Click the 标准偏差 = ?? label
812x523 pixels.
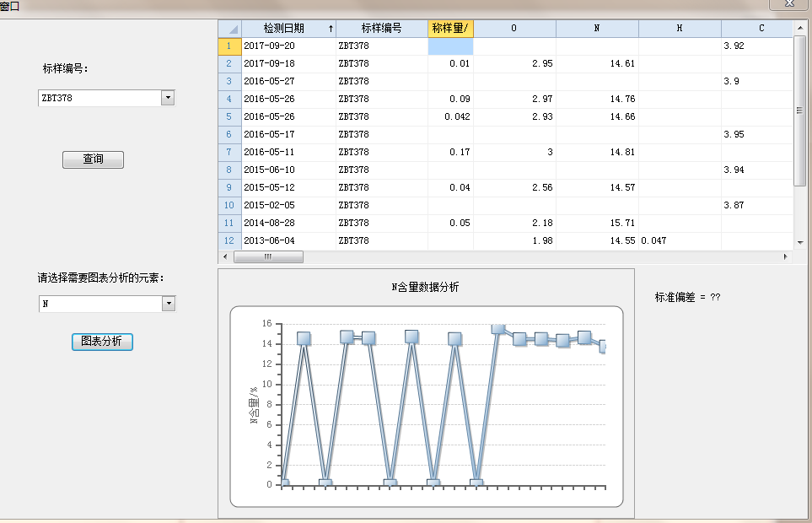(x=688, y=297)
